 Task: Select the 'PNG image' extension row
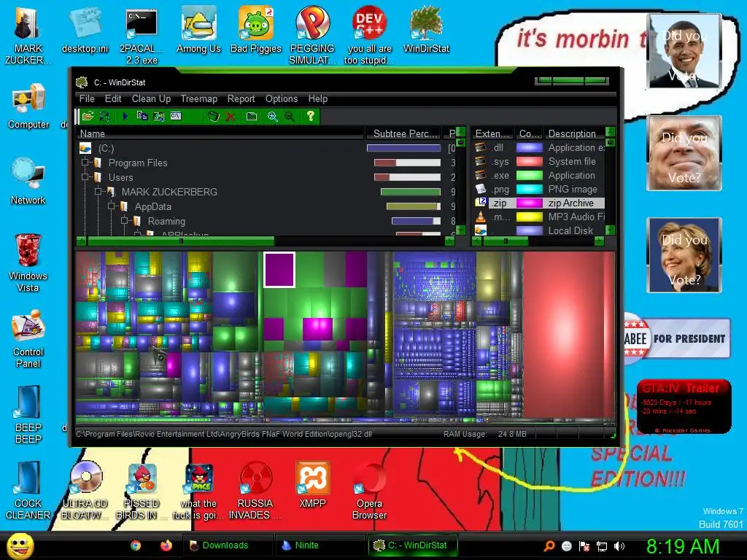click(539, 189)
